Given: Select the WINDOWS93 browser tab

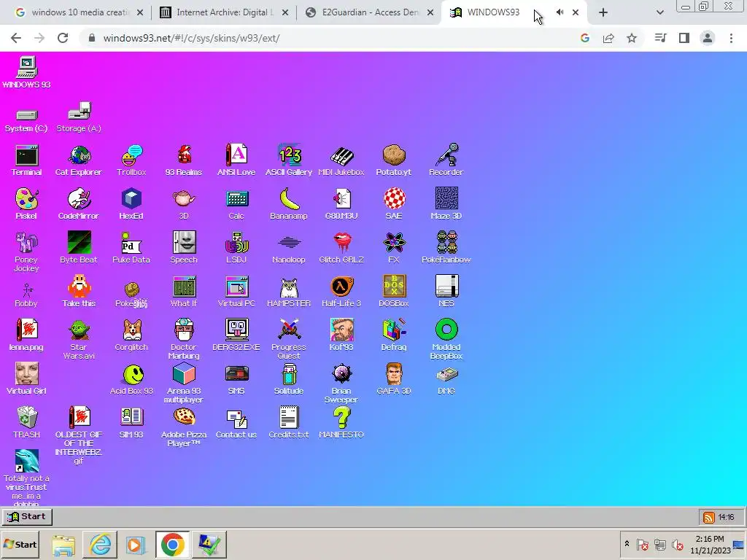Looking at the screenshot, I should coord(492,12).
